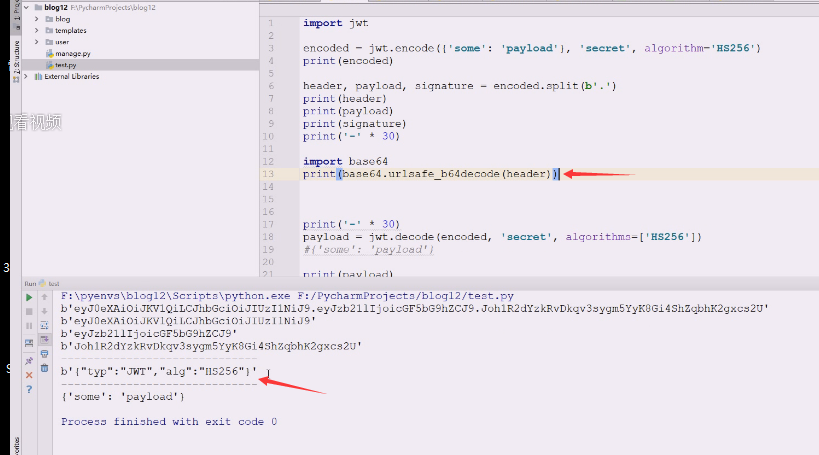Open the Project tool window tab
Viewport: 819px width, 455px height.
(16, 15)
